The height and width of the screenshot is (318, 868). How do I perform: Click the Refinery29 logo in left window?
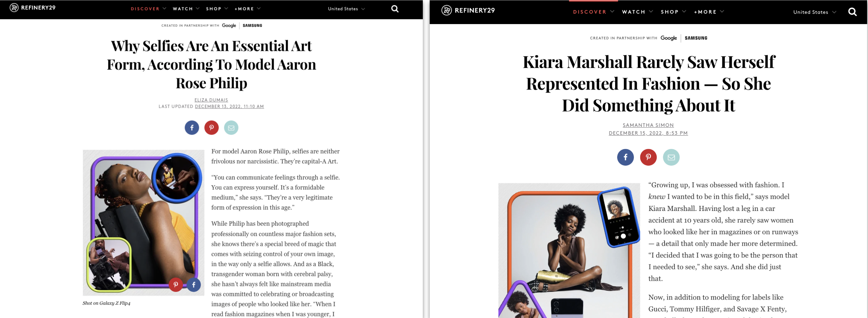click(x=32, y=8)
